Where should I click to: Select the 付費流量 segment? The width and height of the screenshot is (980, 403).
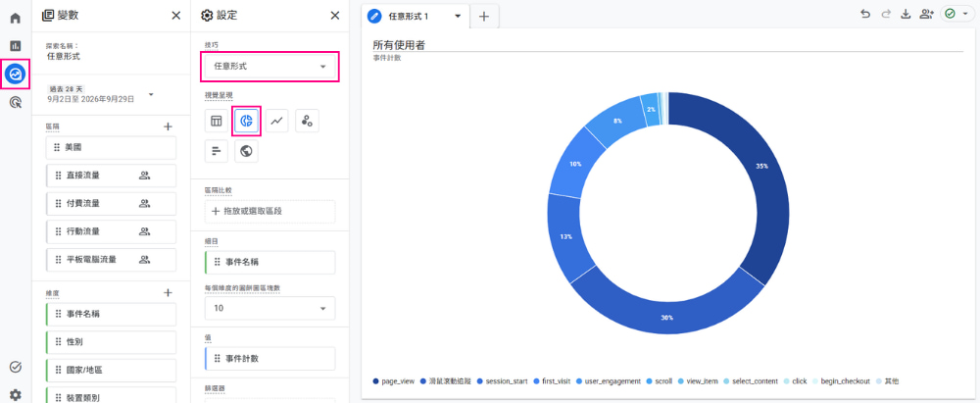pos(111,203)
